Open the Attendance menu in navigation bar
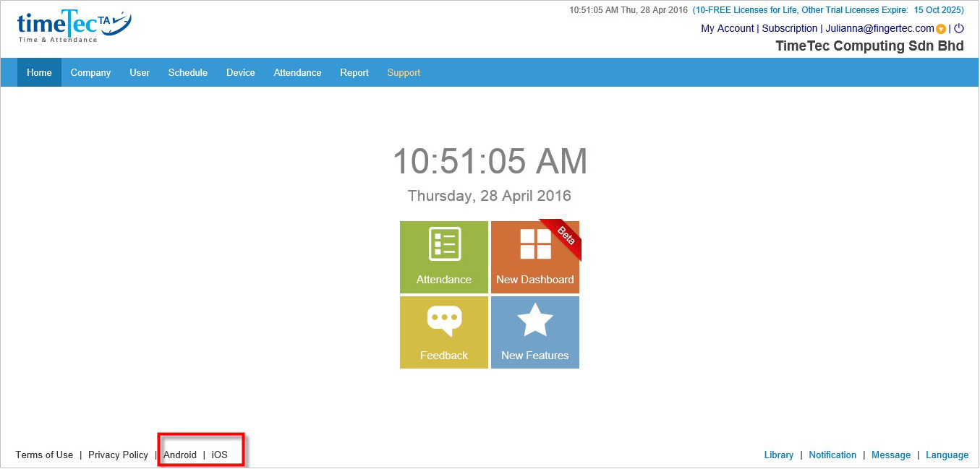Viewport: 980px width, 469px height. [x=297, y=72]
